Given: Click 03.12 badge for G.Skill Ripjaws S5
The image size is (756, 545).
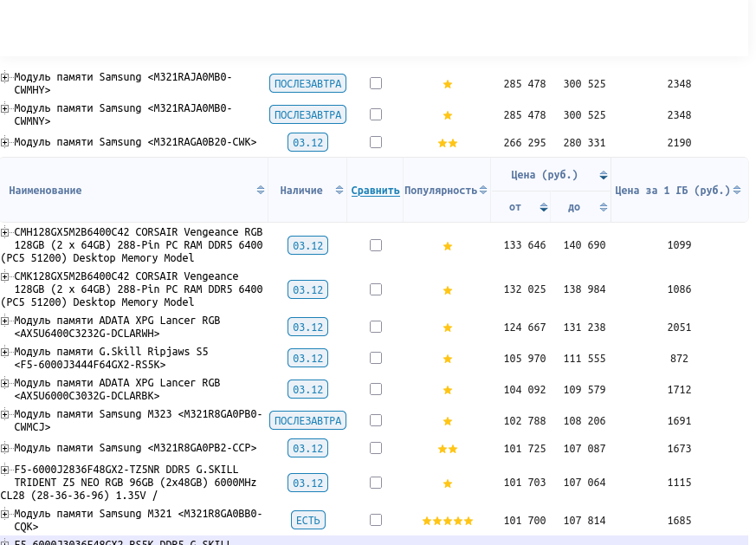Looking at the screenshot, I should (x=307, y=359).
